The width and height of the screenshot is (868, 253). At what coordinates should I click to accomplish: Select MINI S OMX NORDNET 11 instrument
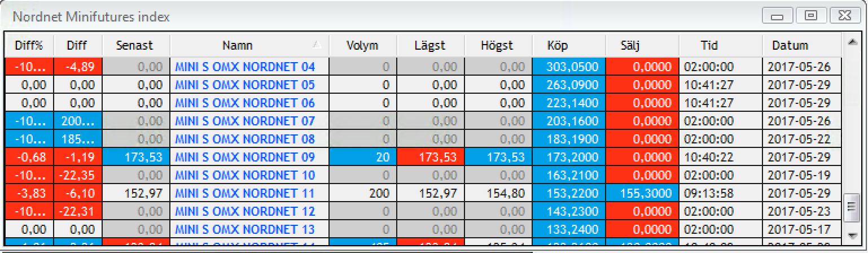pyautogui.click(x=245, y=194)
